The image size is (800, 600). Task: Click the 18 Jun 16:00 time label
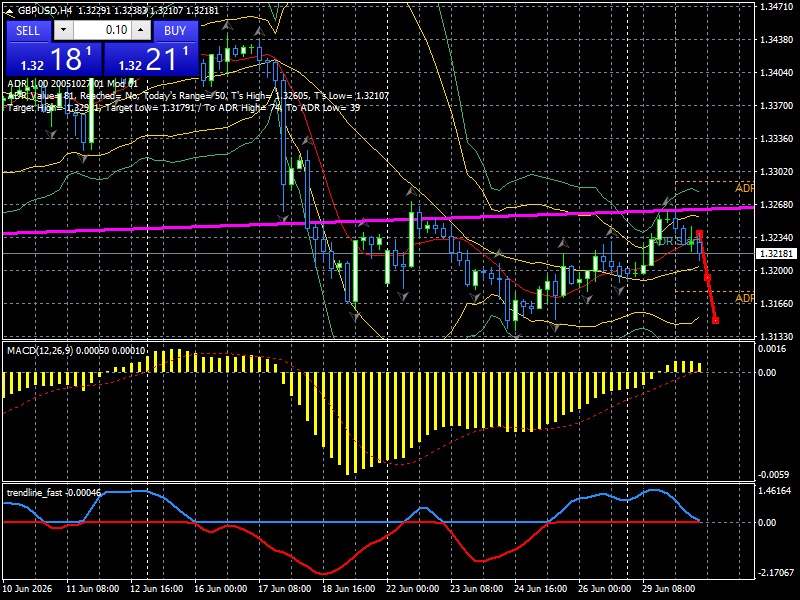[349, 589]
